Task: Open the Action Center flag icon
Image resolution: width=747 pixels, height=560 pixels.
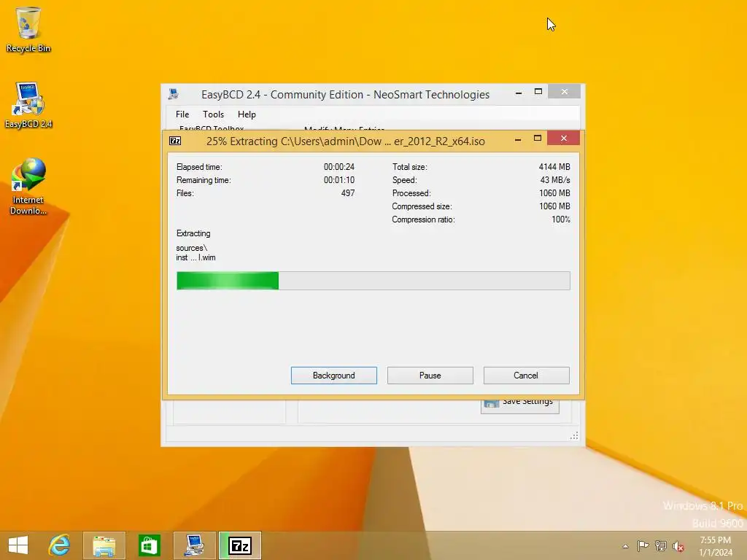Action: (x=643, y=545)
